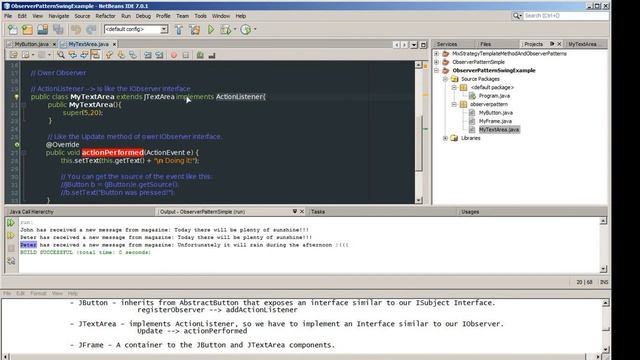Click the Save All toolbar icon
640x360 pixels.
coord(58,29)
